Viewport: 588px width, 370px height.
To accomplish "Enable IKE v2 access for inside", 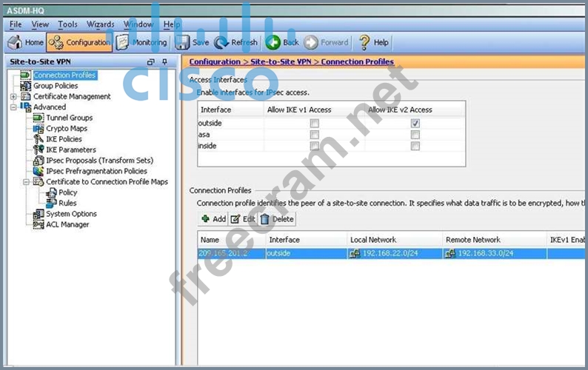I will tap(415, 147).
